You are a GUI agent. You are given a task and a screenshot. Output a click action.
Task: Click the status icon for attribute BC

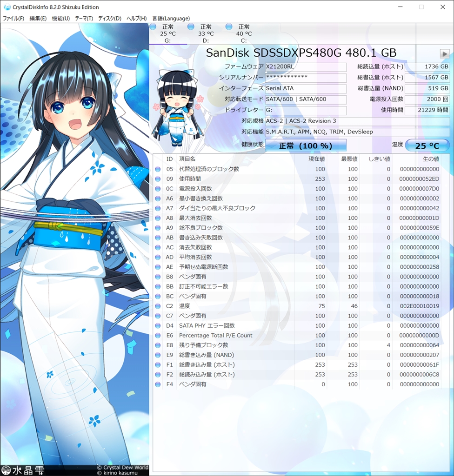pyautogui.click(x=158, y=297)
